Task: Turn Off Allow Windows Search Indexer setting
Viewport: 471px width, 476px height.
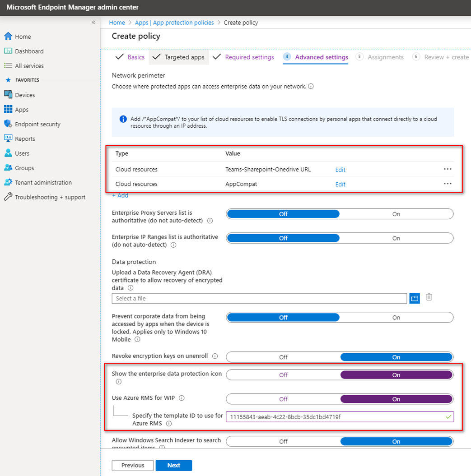Action: point(283,441)
